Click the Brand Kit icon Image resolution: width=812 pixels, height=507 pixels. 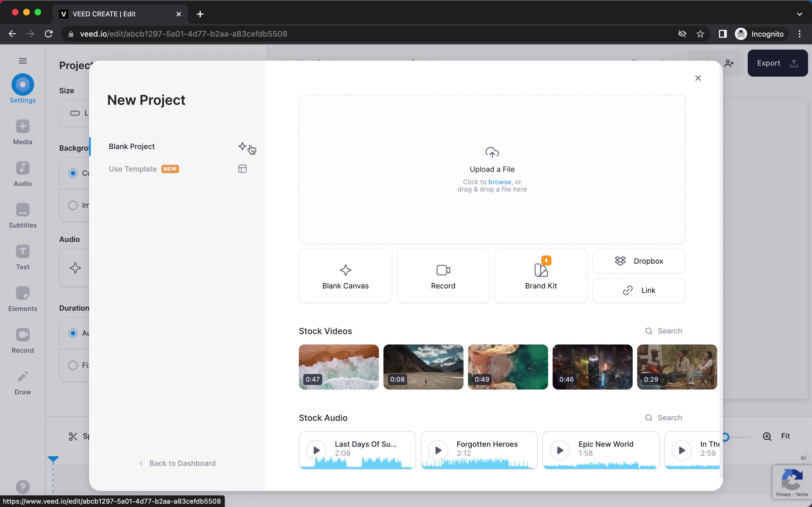pos(541,270)
